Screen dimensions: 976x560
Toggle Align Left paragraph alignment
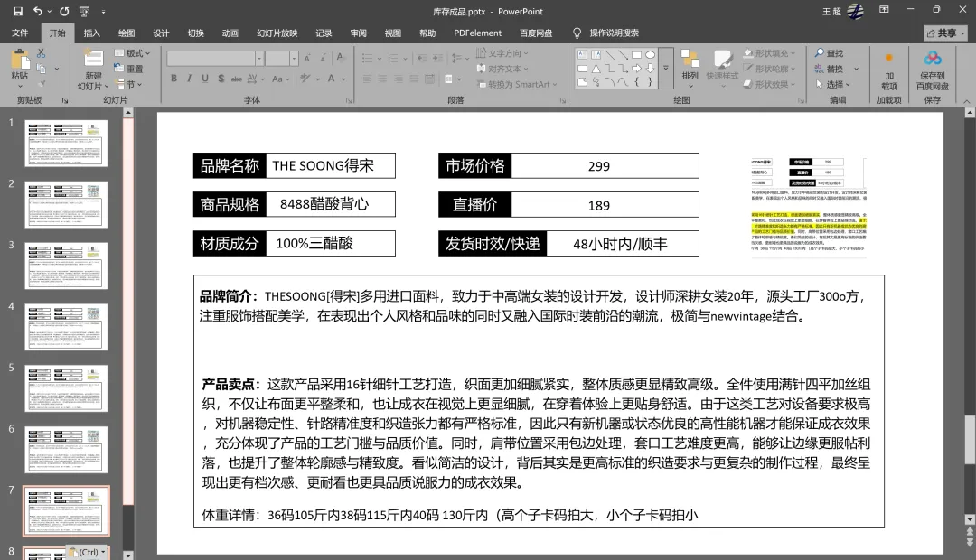point(367,79)
